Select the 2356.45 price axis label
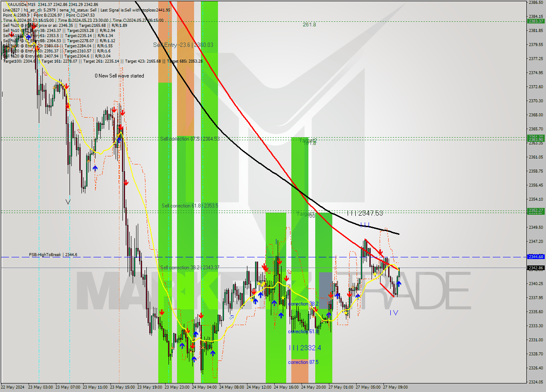Screen dimensions: 546x392 pos(536,185)
